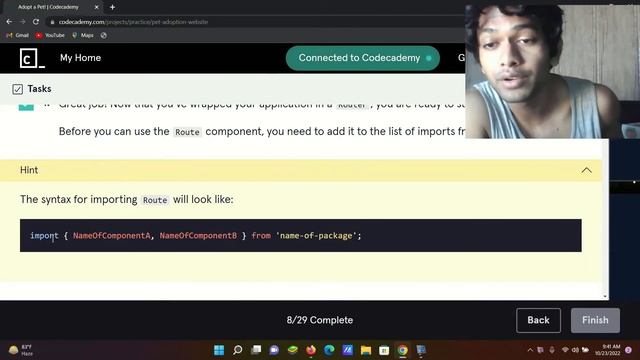Open Wi-Fi network settings in tray
Image resolution: width=640 pixels, height=360 pixels.
565,350
